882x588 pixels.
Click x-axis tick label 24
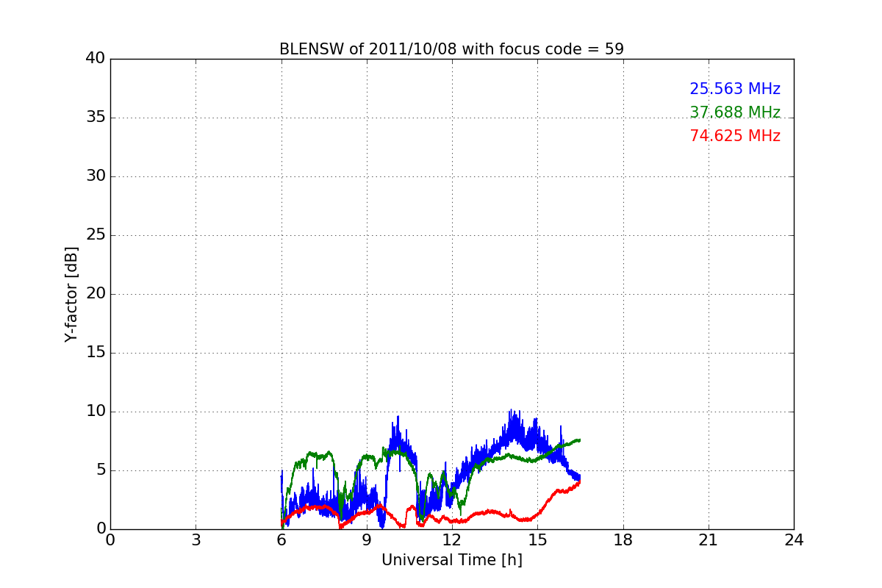coord(794,540)
